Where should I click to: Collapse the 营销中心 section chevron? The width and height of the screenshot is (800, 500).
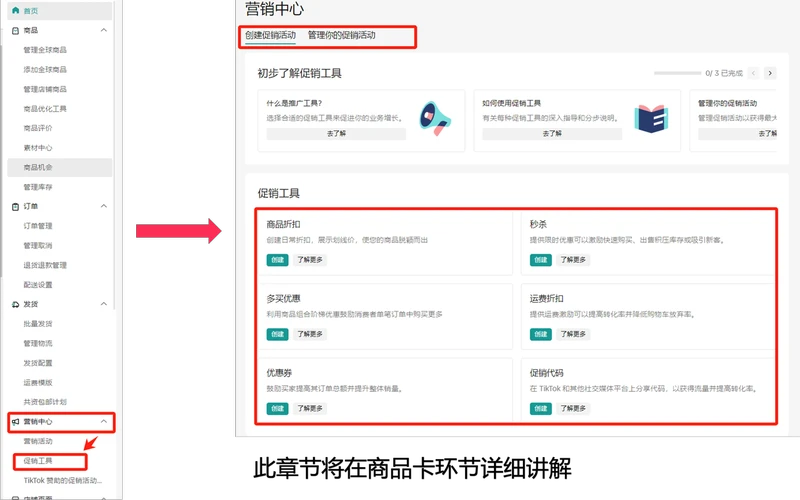point(104,422)
